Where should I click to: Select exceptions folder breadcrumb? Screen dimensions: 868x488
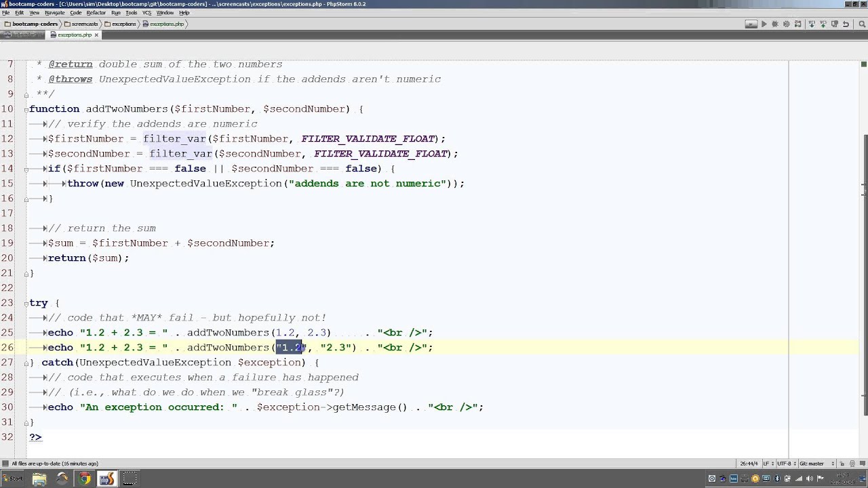point(121,24)
